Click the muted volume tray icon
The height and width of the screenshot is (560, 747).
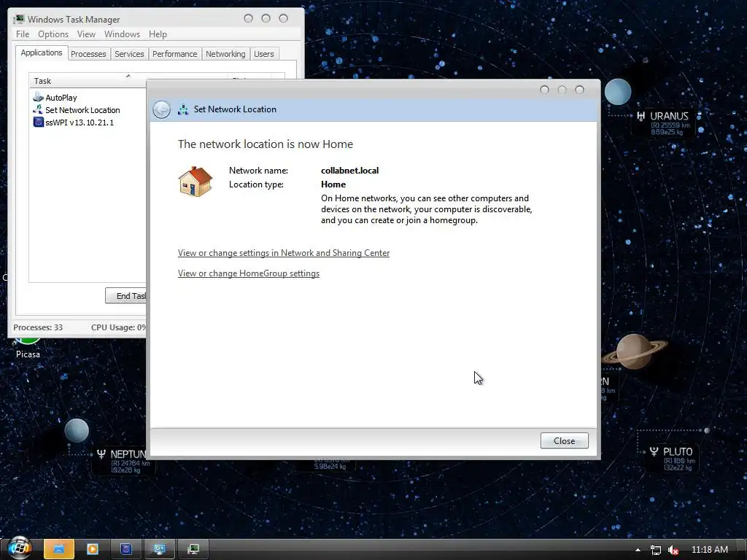pos(673,550)
